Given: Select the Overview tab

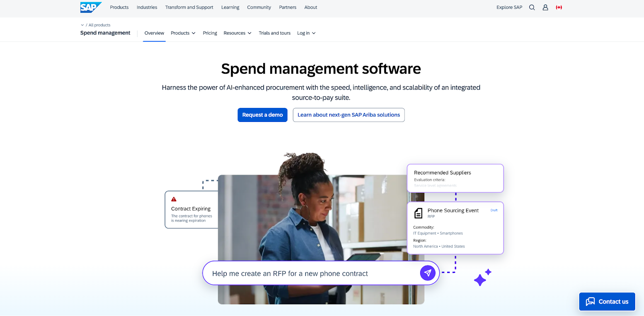Looking at the screenshot, I should point(154,33).
